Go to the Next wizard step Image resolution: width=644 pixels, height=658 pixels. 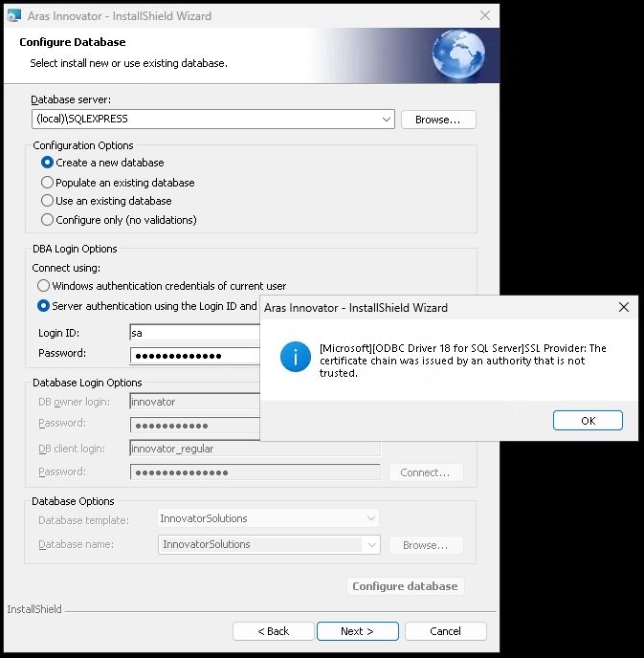click(358, 631)
